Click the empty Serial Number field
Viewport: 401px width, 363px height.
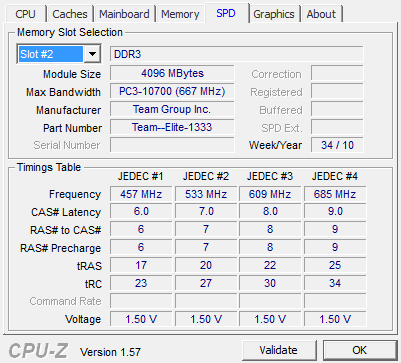coord(172,145)
